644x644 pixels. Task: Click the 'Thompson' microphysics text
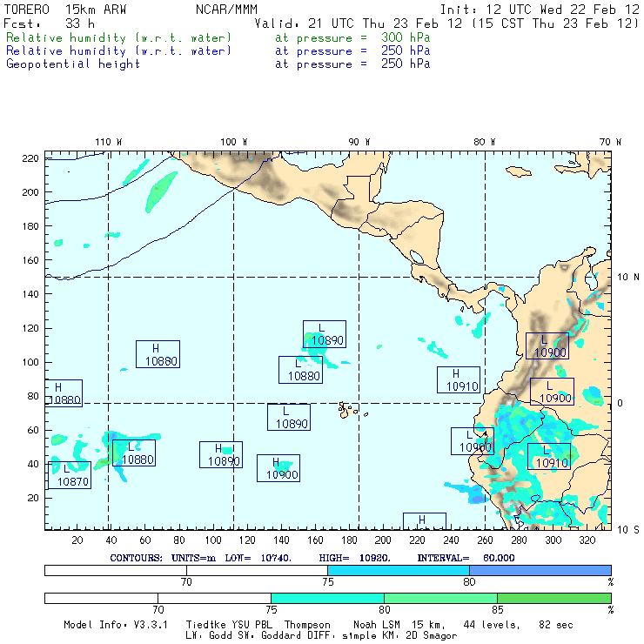[307, 625]
